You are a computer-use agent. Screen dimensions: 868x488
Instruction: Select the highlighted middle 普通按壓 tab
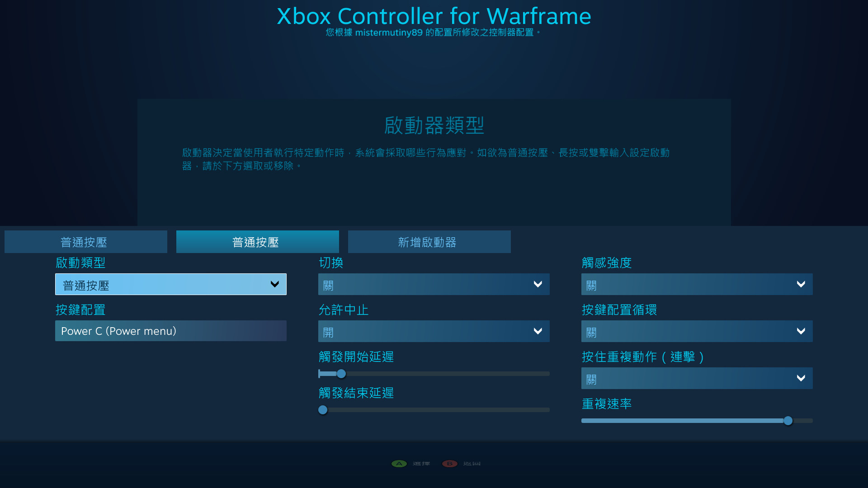[x=257, y=242]
